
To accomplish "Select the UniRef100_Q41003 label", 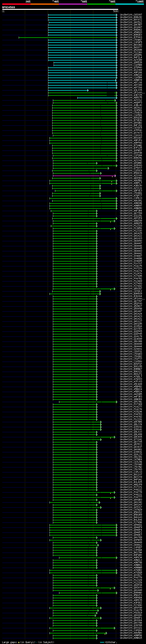I will tap(131, 239).
